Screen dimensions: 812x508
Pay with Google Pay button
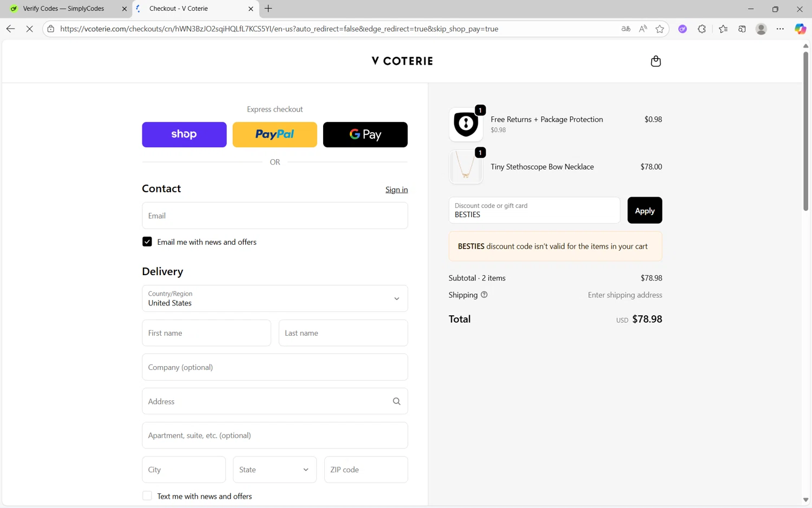[365, 134]
